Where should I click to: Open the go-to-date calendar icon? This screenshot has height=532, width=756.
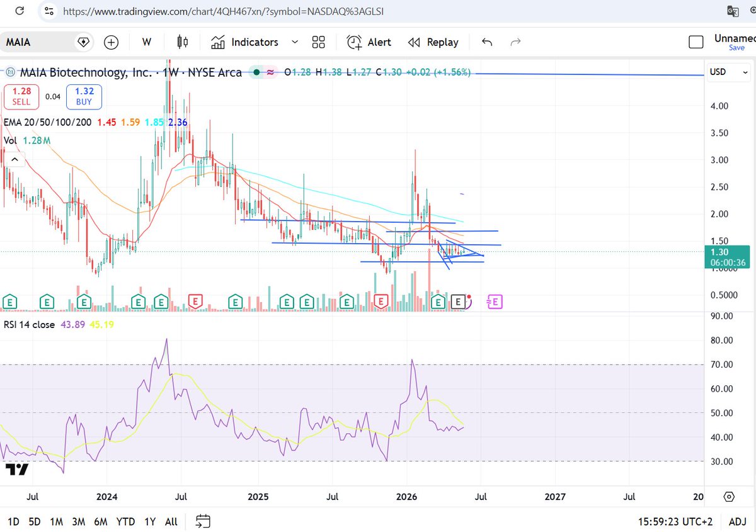pos(203,521)
